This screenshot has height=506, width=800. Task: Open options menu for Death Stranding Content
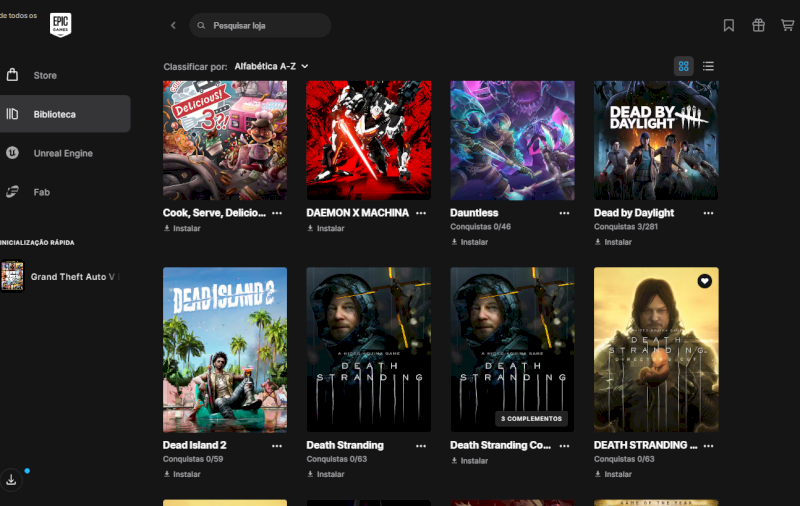(x=564, y=446)
